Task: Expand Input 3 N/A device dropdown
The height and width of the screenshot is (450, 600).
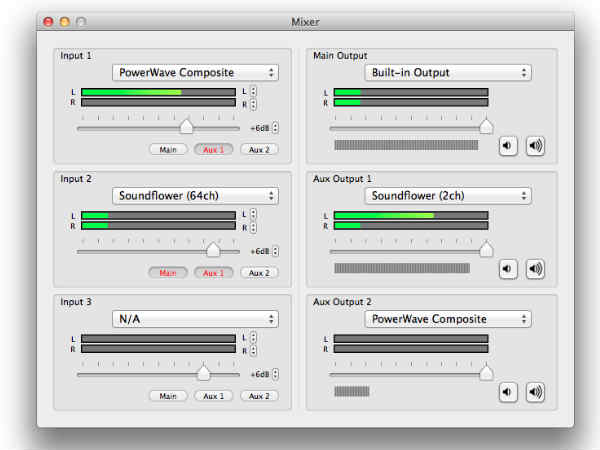Action: 195,319
